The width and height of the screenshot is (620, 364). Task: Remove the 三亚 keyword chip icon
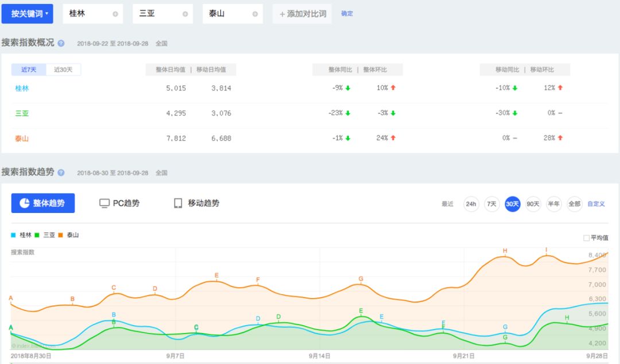(x=185, y=14)
